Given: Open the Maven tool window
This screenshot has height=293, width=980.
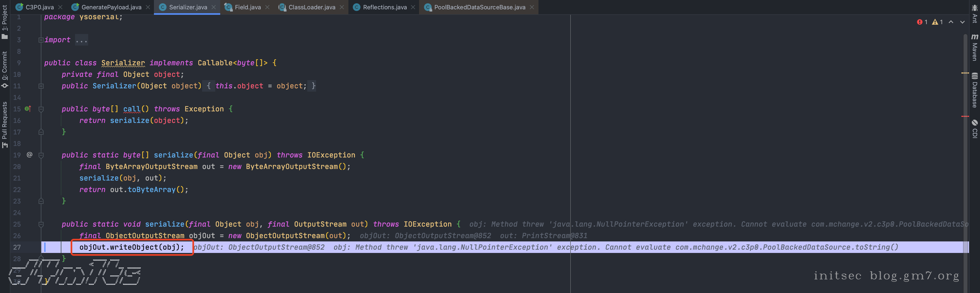Looking at the screenshot, I should point(975,47).
